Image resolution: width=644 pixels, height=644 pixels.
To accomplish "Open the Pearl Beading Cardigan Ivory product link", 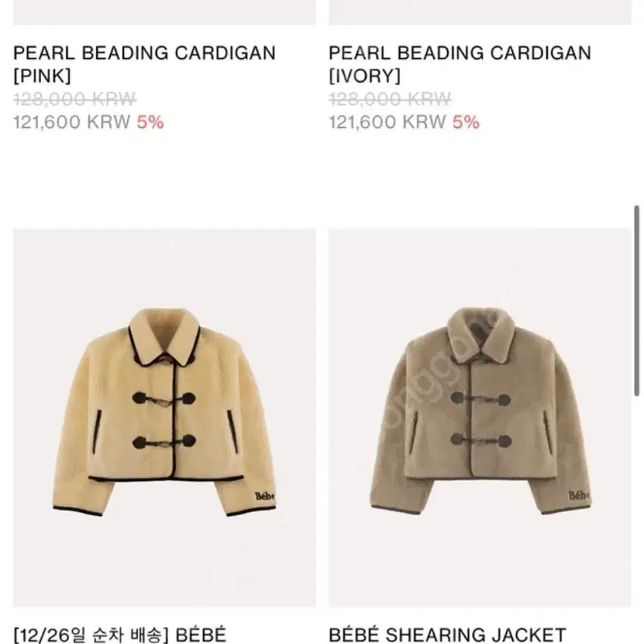I will coord(460,64).
